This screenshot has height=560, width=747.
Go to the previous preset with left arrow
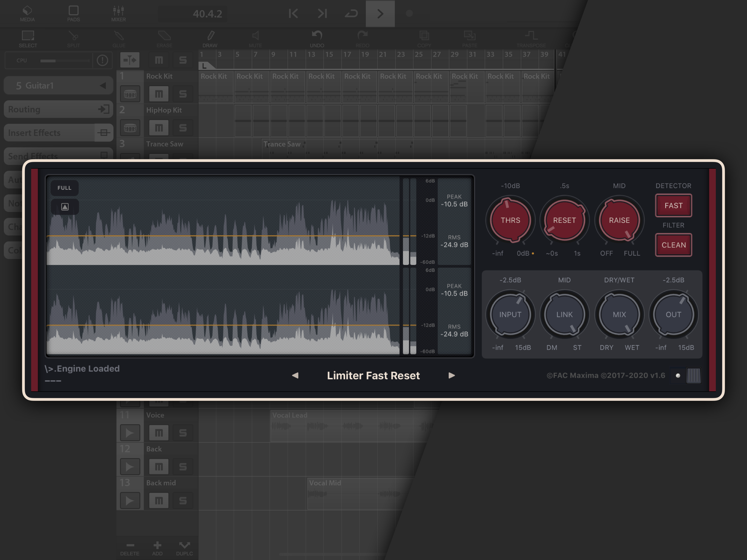[x=295, y=375]
